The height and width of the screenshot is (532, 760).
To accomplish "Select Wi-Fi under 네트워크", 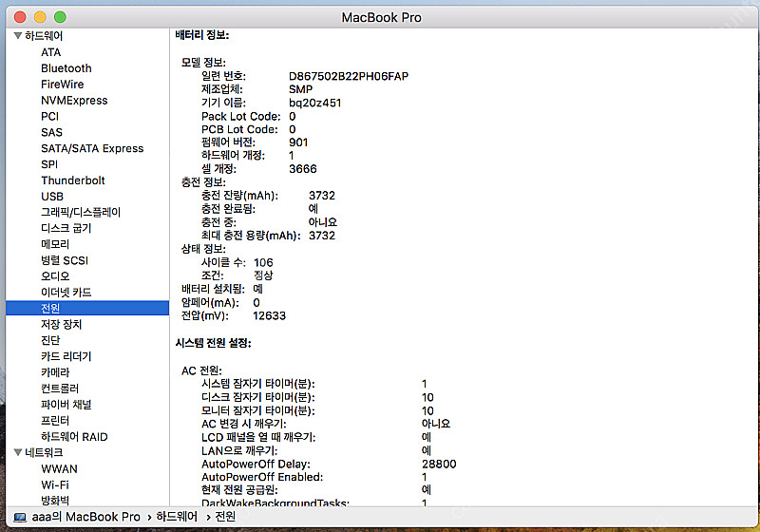I will 55,485.
